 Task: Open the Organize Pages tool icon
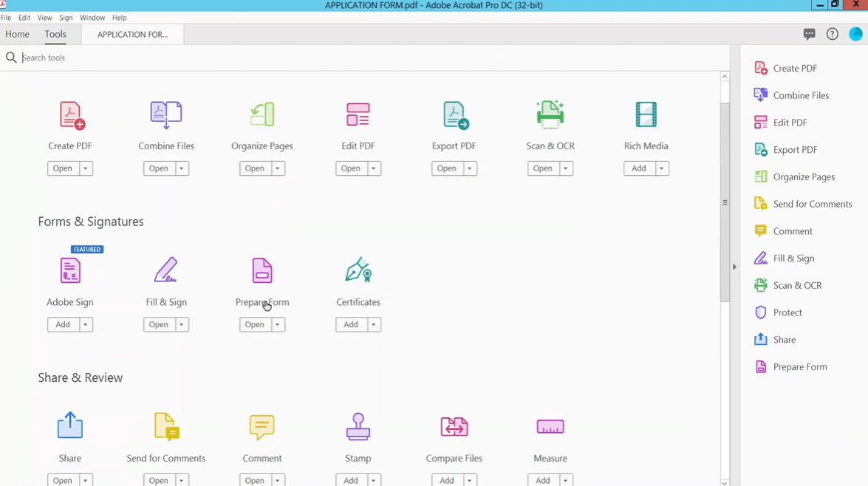click(x=262, y=115)
